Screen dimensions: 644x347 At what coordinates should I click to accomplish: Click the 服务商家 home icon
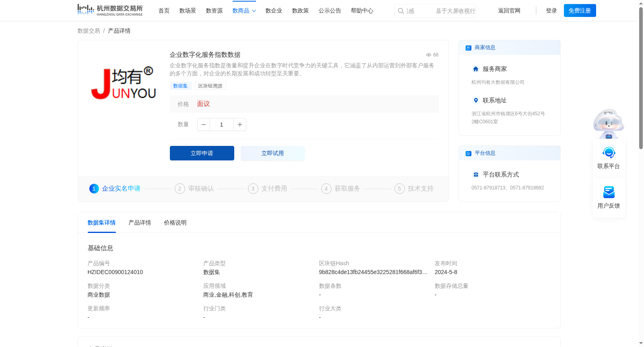click(476, 69)
